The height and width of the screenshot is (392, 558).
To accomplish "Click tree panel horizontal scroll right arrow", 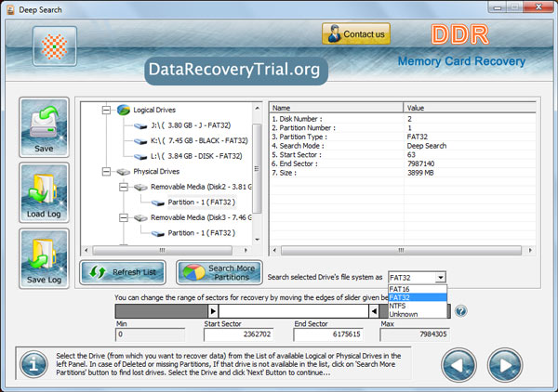I will 246,250.
